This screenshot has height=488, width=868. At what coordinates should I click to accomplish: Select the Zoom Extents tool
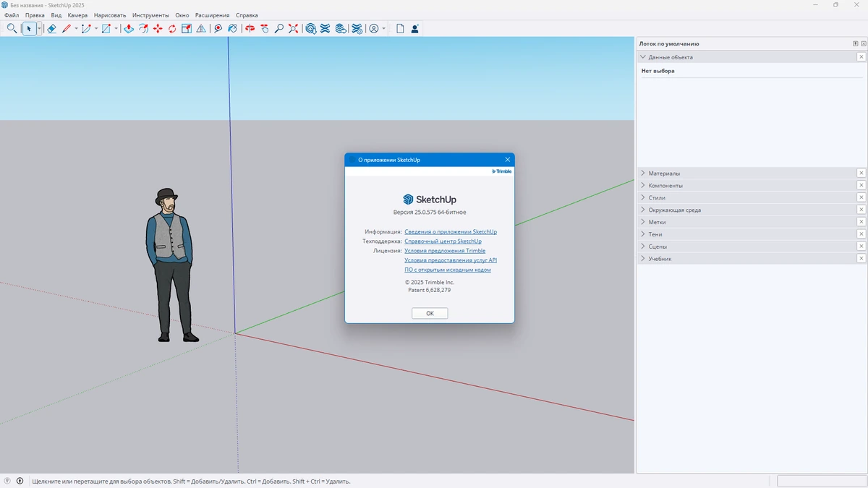(293, 29)
